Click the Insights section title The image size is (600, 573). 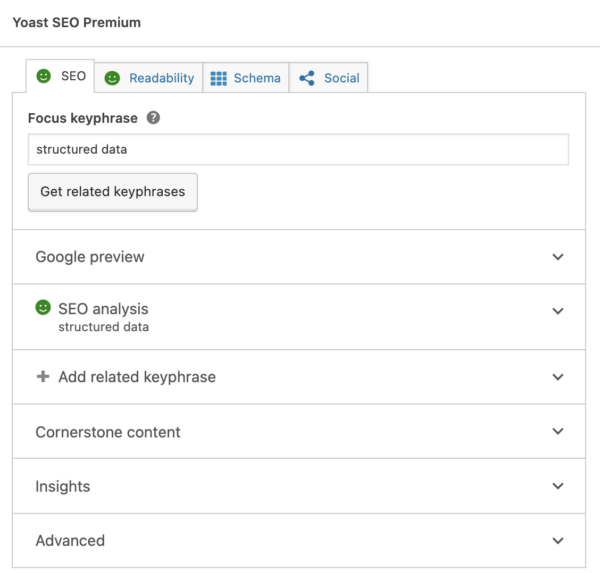coord(63,486)
